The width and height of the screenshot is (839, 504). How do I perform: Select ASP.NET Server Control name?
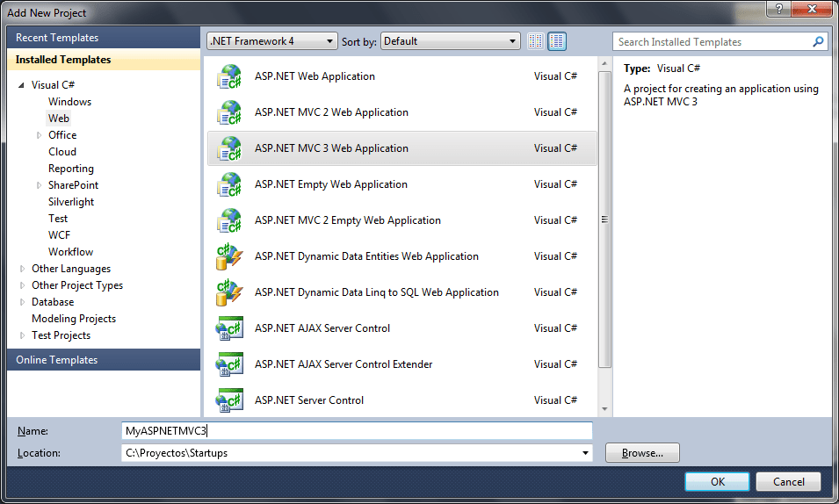point(308,400)
